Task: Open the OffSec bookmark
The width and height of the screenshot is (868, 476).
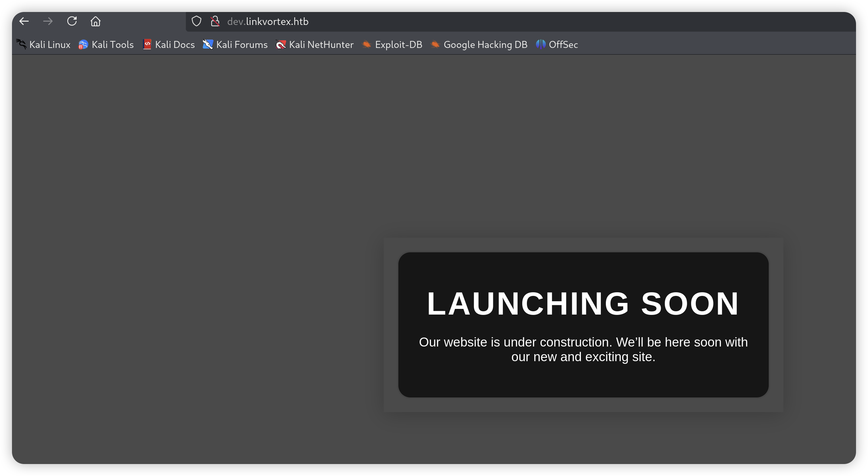Action: 557,44
